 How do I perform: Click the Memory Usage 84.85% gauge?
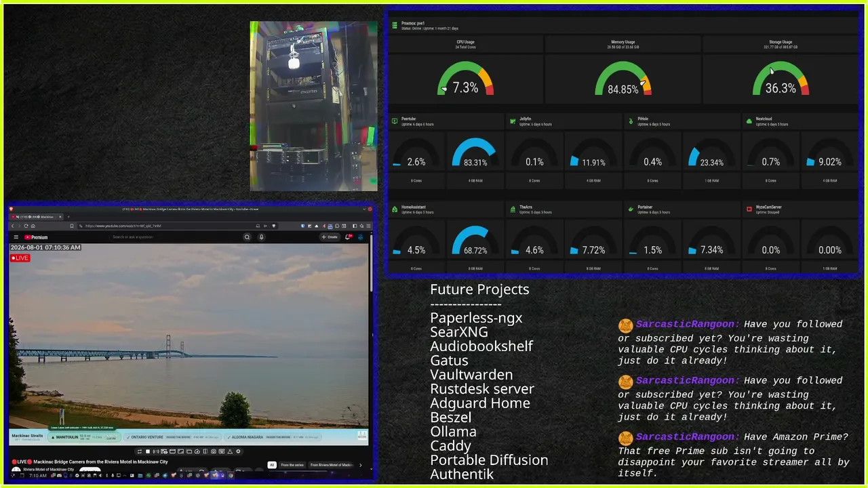[x=623, y=79]
